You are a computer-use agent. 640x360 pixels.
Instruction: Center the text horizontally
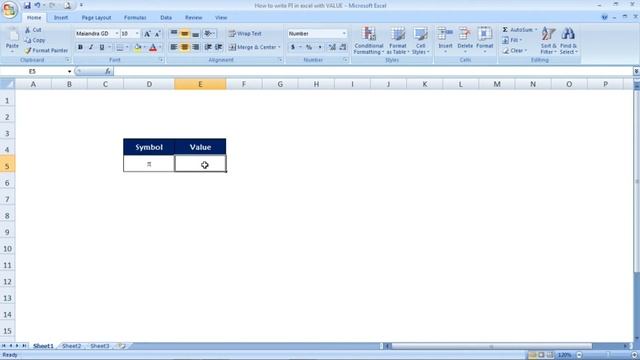click(x=185, y=47)
